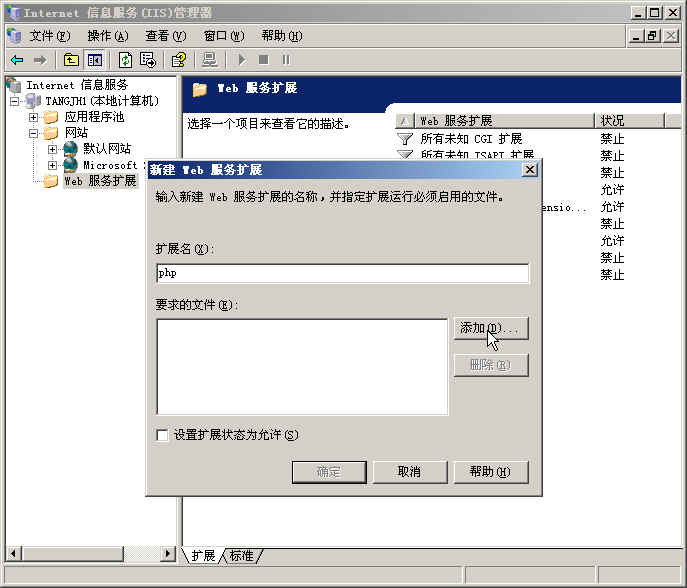
Task: Click the Up one level folder icon
Action: click(71, 60)
